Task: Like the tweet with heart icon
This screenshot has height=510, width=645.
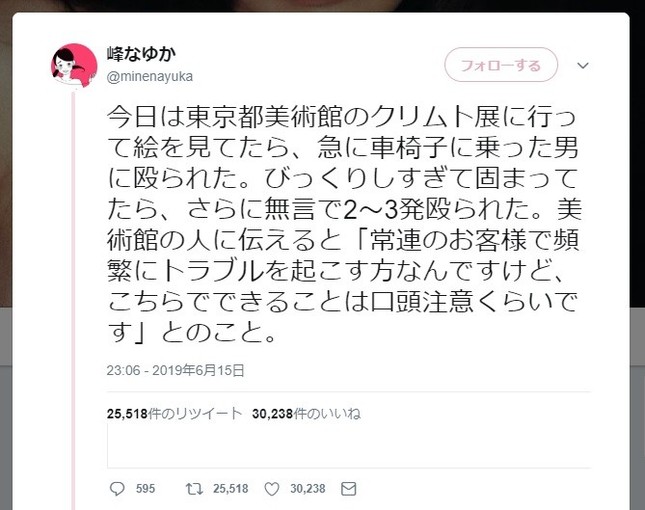Action: click(271, 489)
